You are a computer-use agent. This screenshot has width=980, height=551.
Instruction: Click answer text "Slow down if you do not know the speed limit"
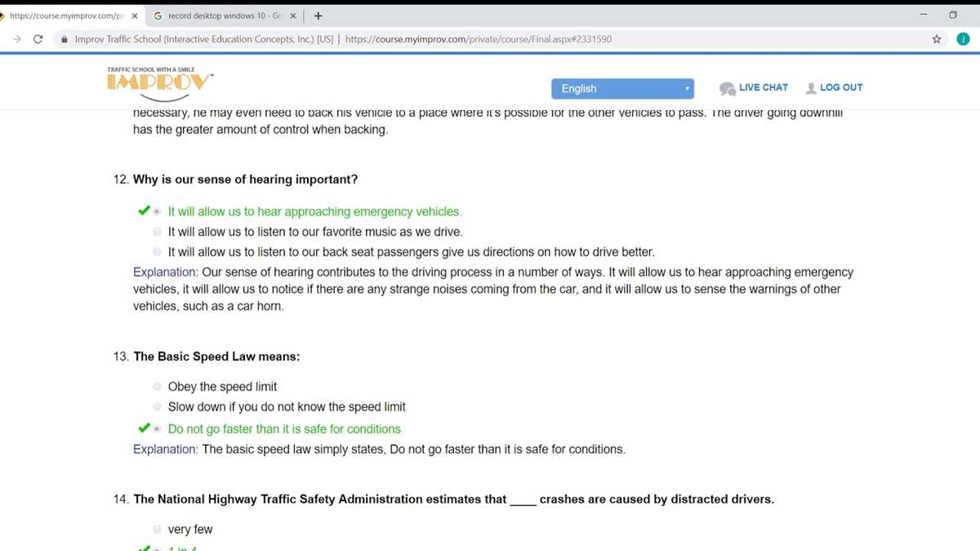(x=287, y=407)
